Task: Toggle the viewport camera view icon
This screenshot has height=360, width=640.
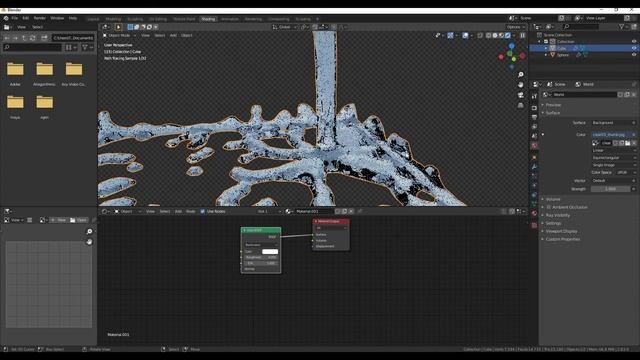Action: pyautogui.click(x=520, y=95)
